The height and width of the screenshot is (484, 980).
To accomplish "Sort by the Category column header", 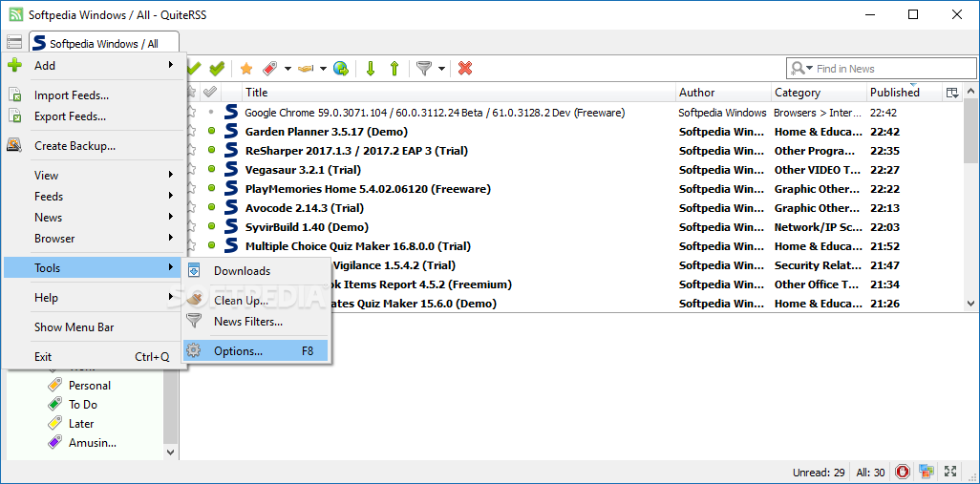I will point(820,93).
